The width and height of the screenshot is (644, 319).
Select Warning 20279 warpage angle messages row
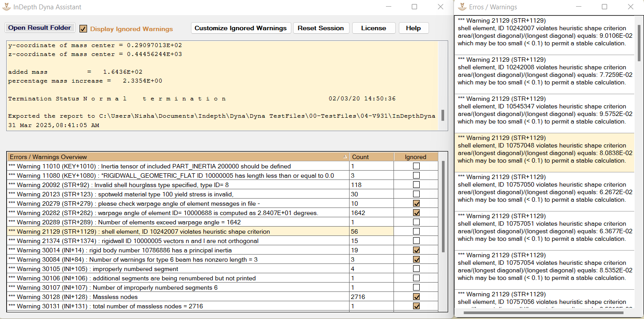(223, 203)
